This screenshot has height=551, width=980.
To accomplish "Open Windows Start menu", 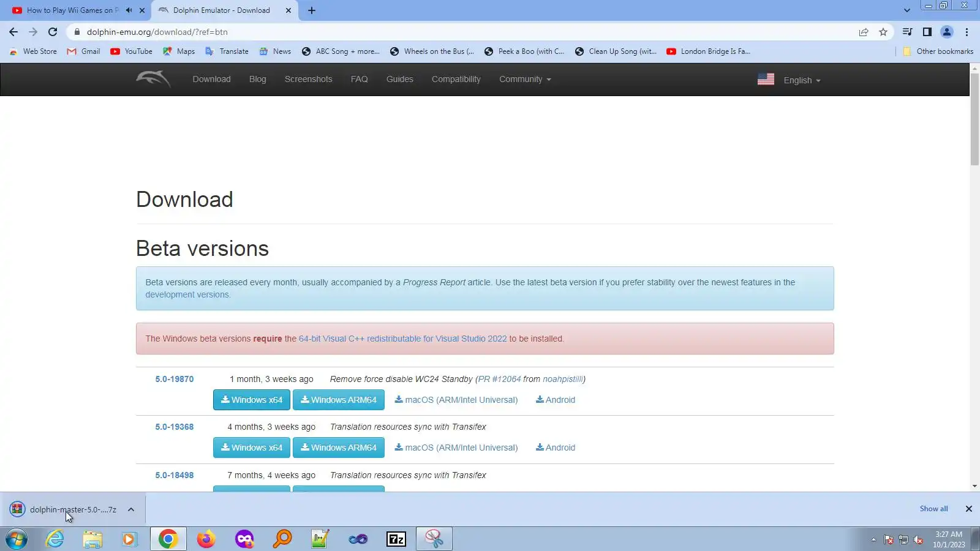I will (17, 539).
